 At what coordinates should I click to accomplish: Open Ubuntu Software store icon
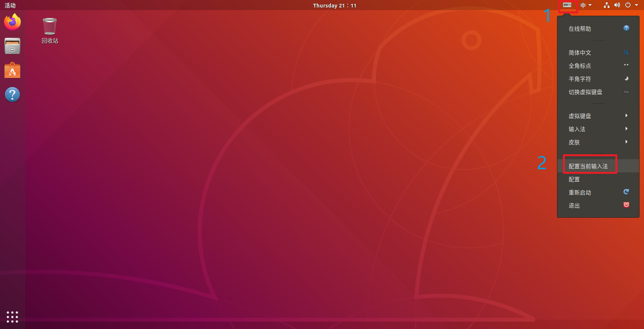tap(12, 70)
